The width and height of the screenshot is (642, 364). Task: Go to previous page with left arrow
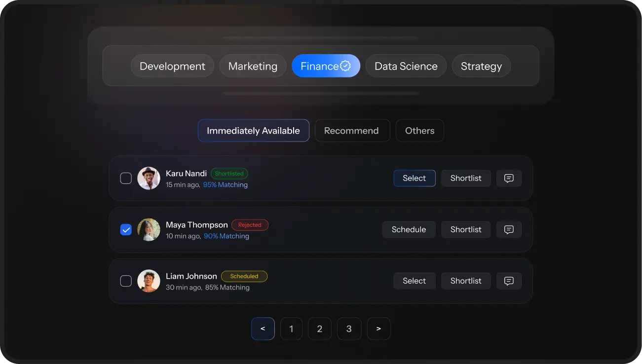coord(263,329)
